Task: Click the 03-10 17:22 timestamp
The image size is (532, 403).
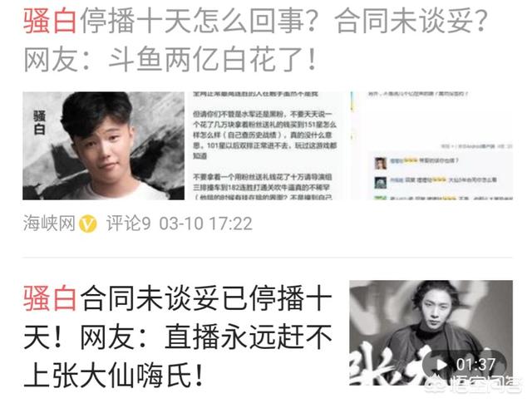Action: pos(206,224)
